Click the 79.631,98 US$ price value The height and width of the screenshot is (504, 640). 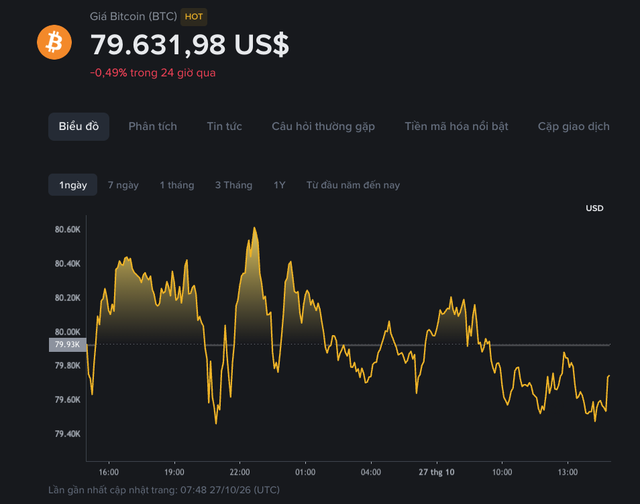point(190,44)
